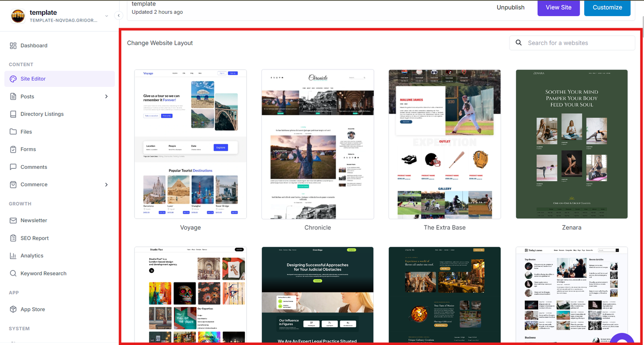Viewport: 644px width, 345px height.
Task: Open the Files folder icon
Action: pos(13,132)
